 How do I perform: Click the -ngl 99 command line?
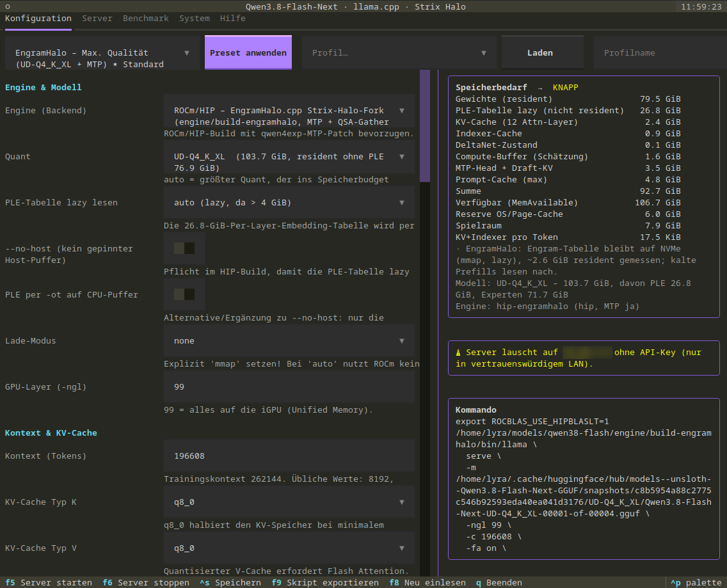coord(488,525)
